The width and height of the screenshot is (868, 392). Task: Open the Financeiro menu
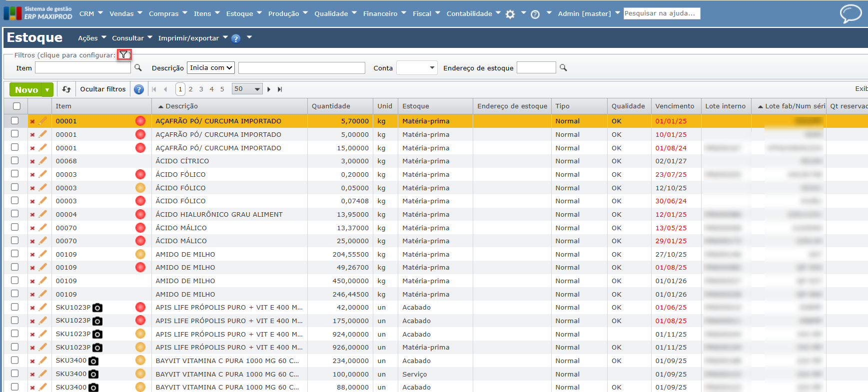point(384,13)
